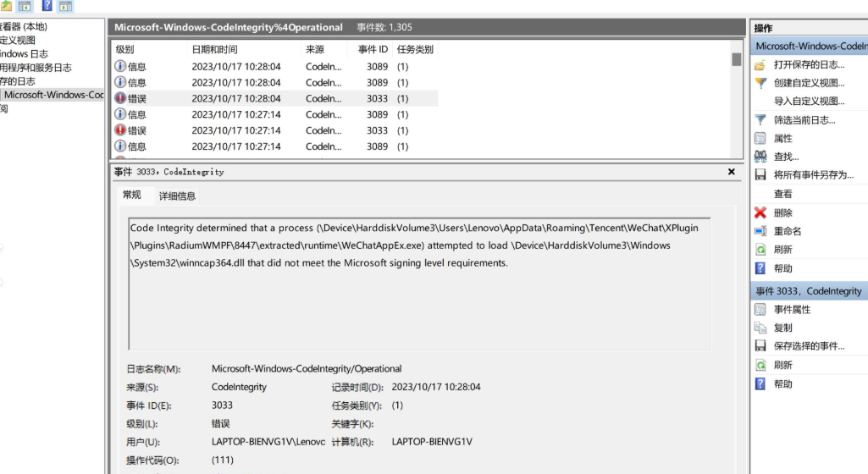Choose 筛选当前日志 to filter the log
This screenshot has height=474, width=868.
pyautogui.click(x=804, y=120)
